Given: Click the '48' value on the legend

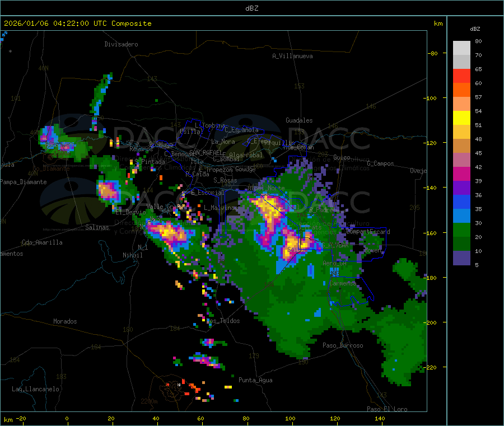Looking at the screenshot, I should tap(478, 139).
